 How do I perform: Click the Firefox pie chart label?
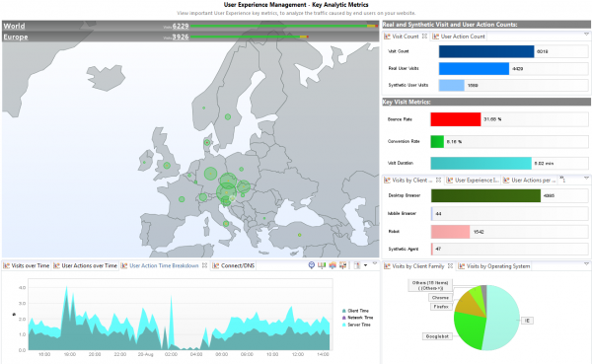441,307
